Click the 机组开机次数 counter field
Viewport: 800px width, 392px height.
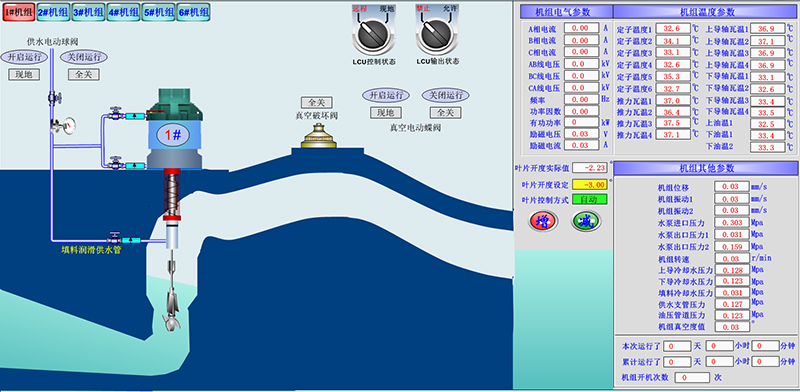click(692, 378)
